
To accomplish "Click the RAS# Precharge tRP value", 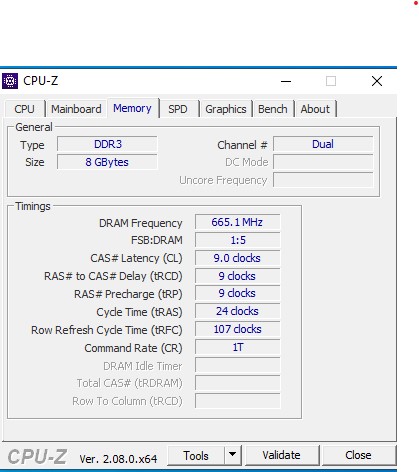I will pos(237,294).
